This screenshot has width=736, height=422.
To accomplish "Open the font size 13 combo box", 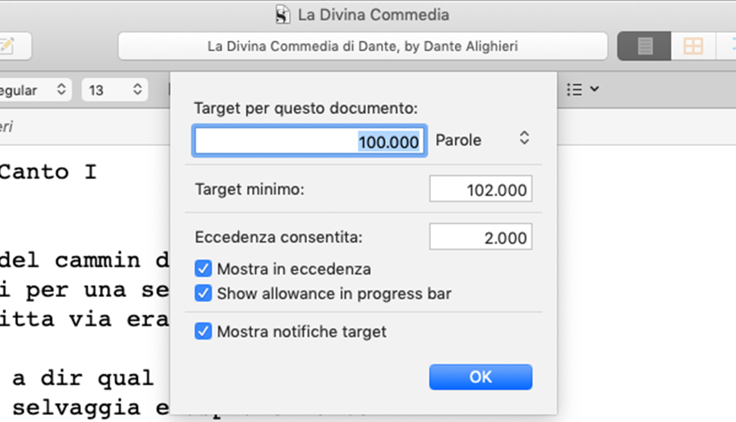I will pos(115,90).
